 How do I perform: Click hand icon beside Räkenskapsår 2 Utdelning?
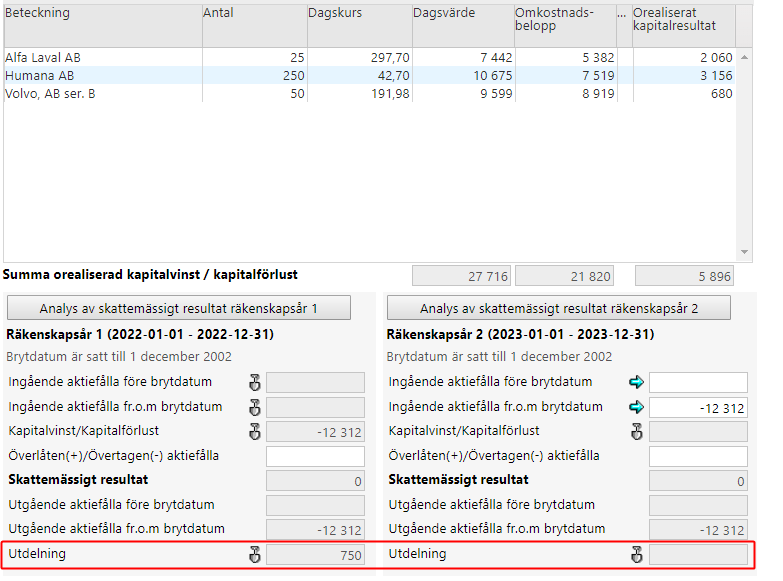[637, 555]
